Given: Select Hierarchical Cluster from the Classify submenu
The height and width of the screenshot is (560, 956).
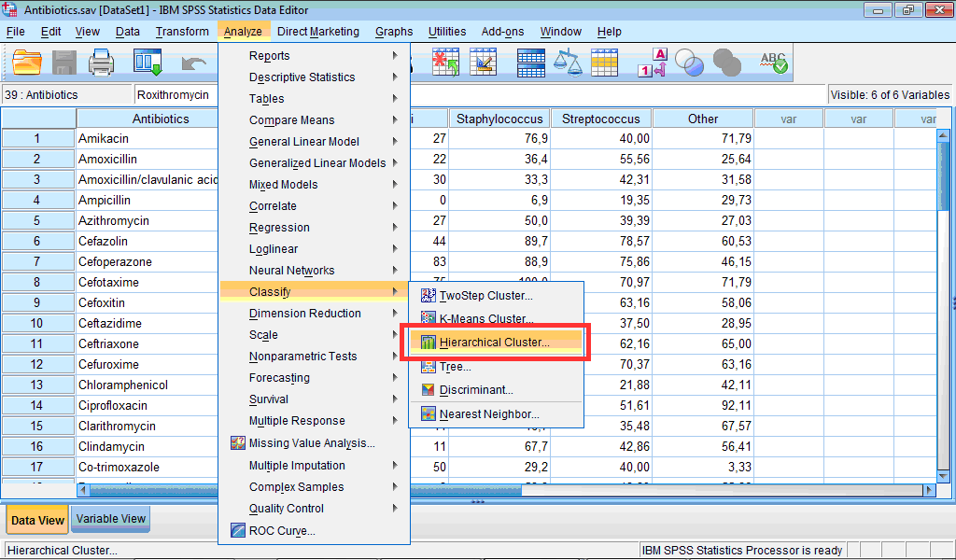Looking at the screenshot, I should click(x=497, y=343).
